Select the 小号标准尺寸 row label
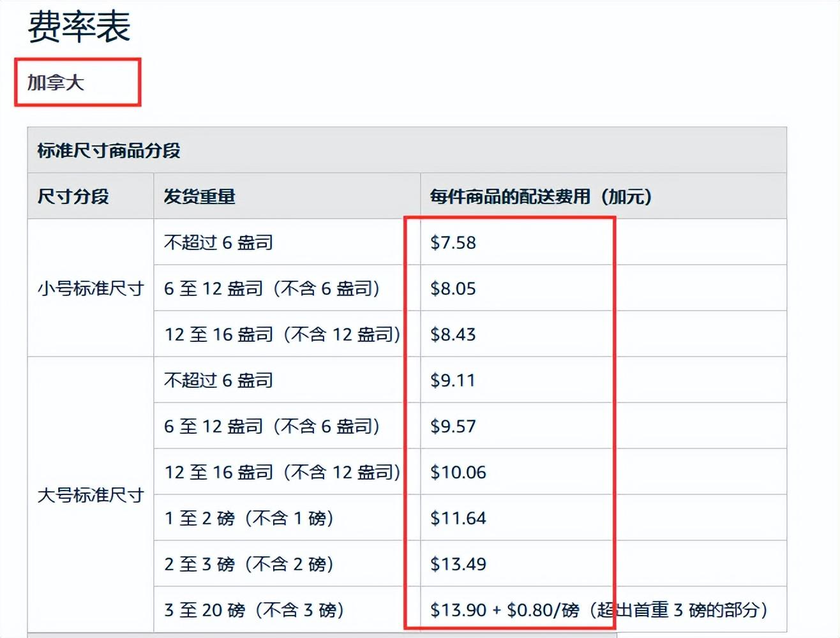The image size is (840, 638). [x=91, y=288]
